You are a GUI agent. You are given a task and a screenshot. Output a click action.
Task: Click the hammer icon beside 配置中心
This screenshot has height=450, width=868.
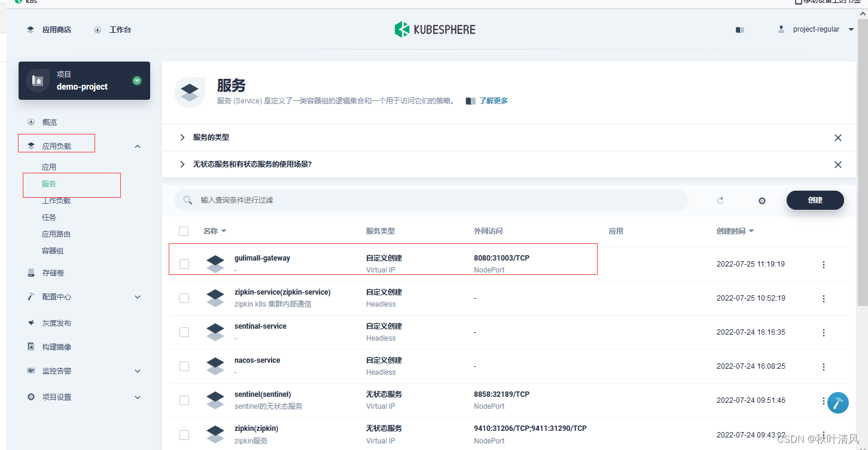click(x=31, y=296)
